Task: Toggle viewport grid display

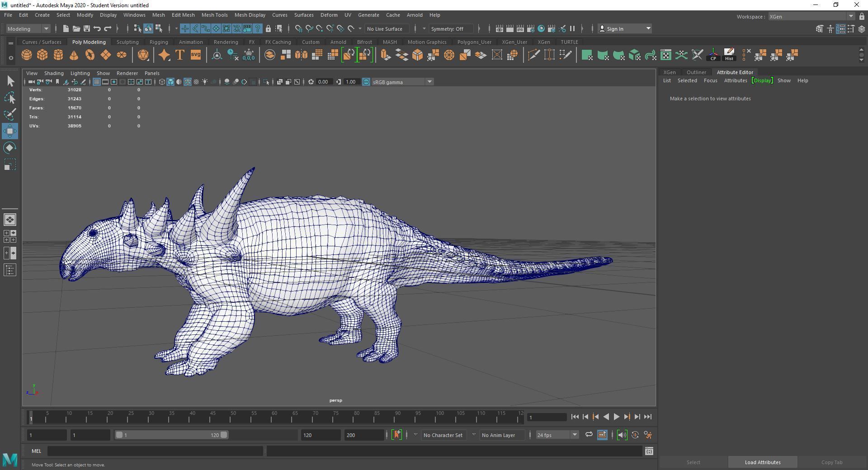Action: tap(97, 82)
